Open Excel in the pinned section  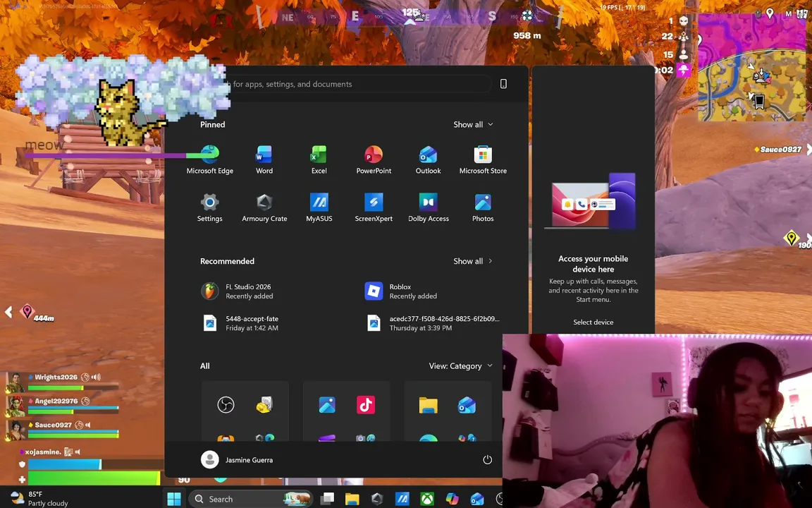319,159
